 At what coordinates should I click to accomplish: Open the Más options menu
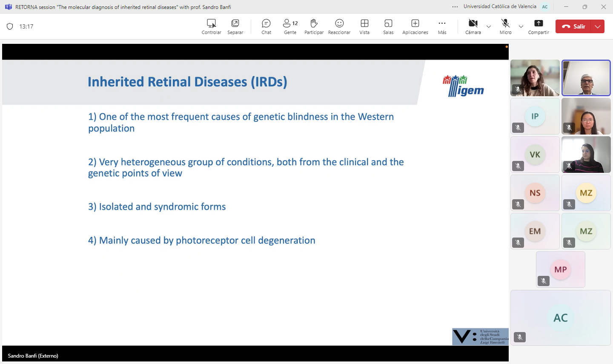click(442, 26)
